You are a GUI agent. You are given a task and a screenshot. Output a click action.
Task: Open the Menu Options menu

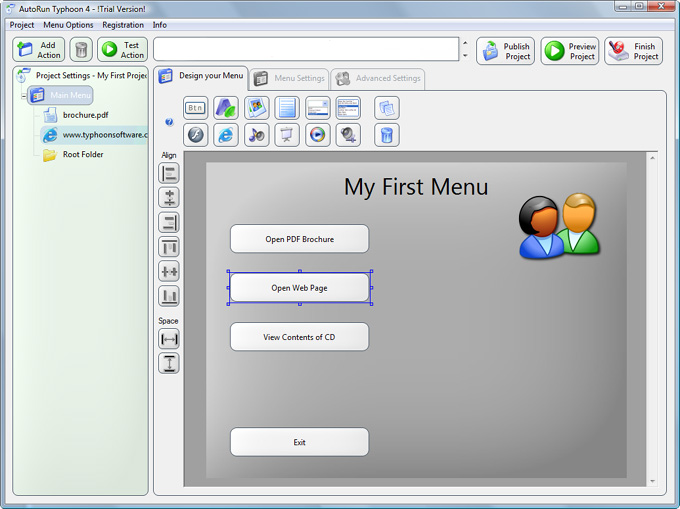(68, 25)
